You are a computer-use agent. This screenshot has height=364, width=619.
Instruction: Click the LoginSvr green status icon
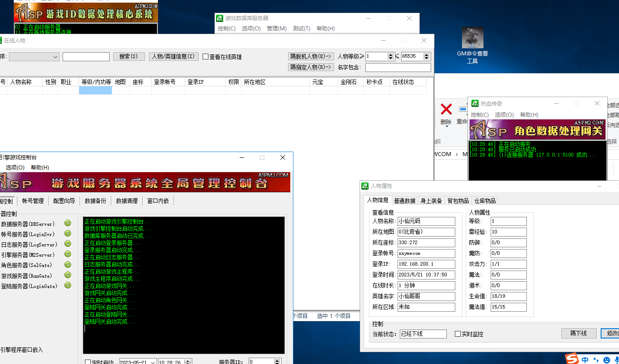pos(68,233)
